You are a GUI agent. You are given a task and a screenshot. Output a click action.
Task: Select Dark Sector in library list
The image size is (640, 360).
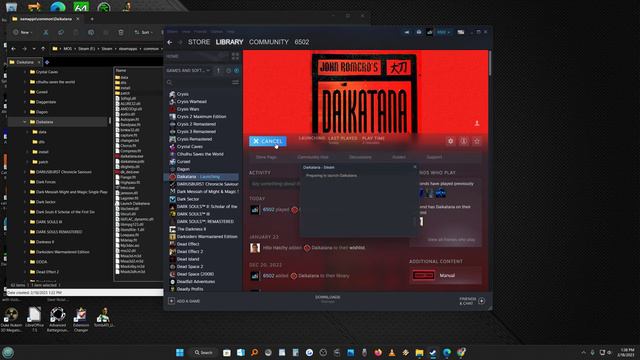[188, 199]
